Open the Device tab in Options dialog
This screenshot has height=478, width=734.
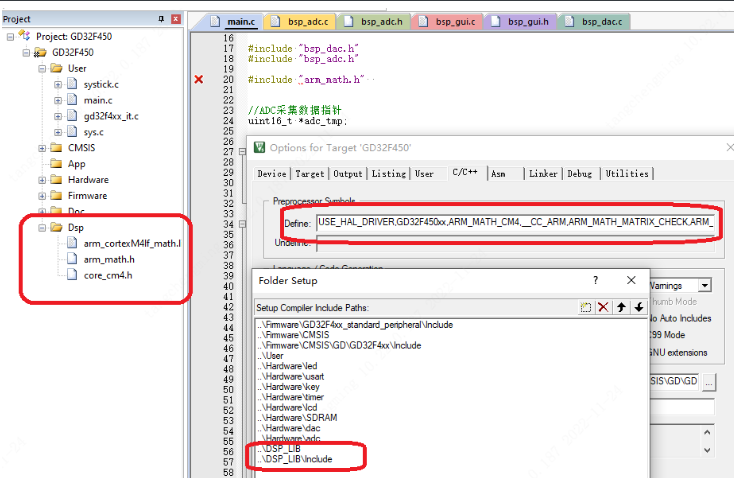(272, 174)
